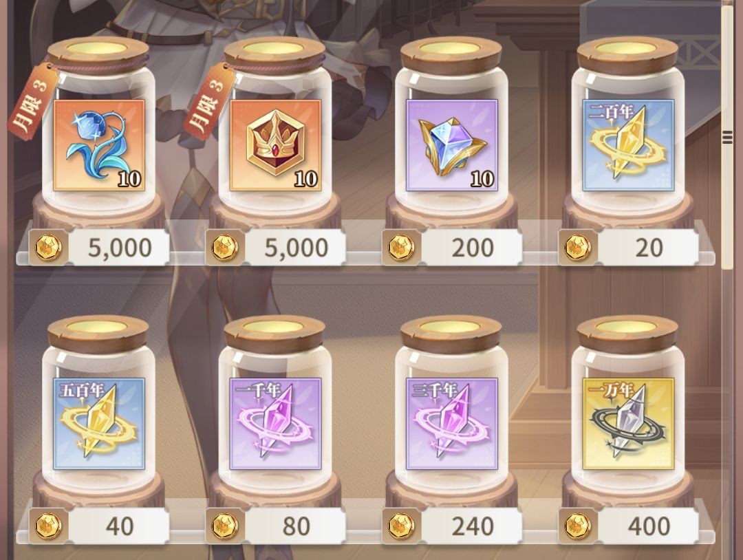This screenshot has height=560, width=743.
Task: Select the 二百年 yellow crystal item
Action: (x=628, y=145)
